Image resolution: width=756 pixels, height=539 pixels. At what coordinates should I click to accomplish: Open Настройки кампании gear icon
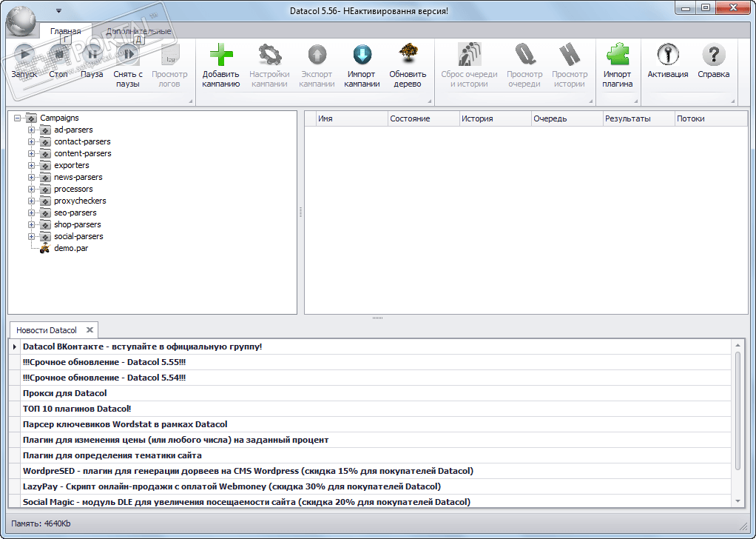point(269,55)
